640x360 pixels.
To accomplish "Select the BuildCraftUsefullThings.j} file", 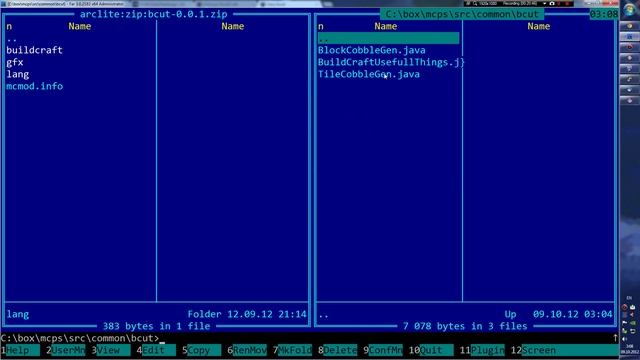I will 391,62.
